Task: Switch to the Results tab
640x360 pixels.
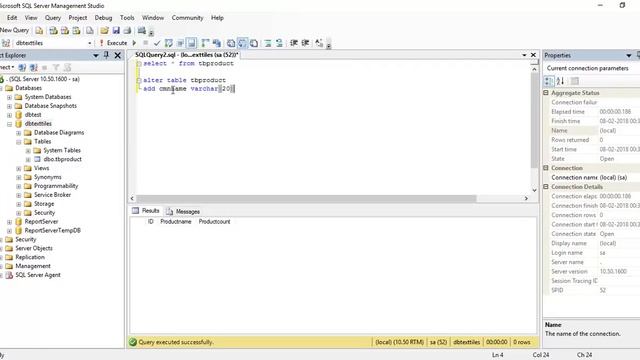Action: point(146,211)
